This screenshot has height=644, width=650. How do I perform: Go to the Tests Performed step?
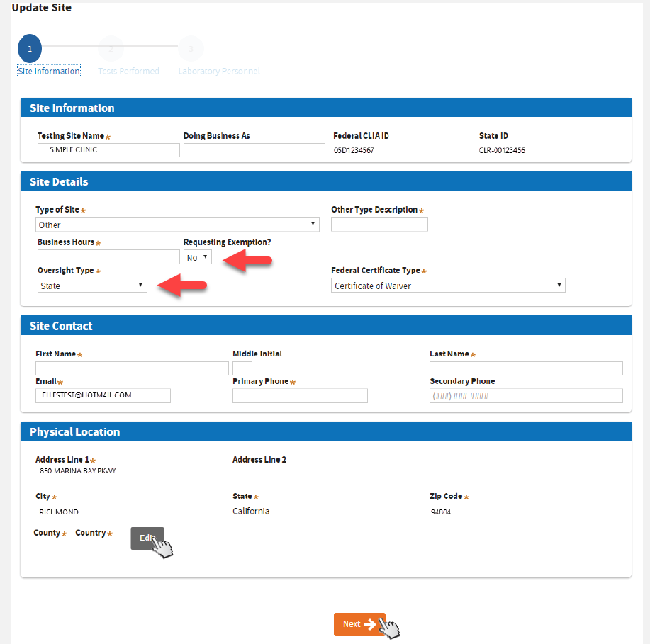[x=128, y=71]
